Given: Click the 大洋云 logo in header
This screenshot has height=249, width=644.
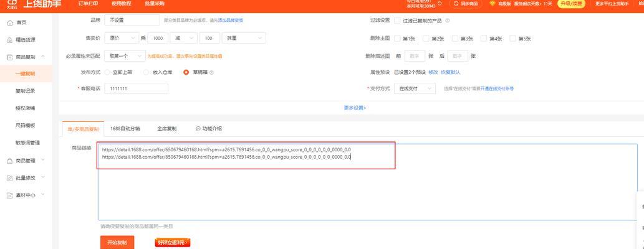Looking at the screenshot, I should tap(12, 4).
